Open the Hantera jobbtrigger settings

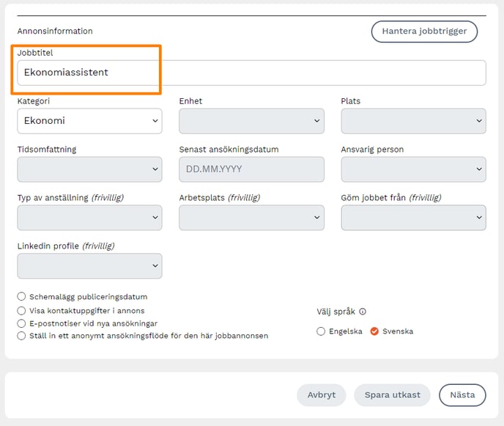[424, 32]
